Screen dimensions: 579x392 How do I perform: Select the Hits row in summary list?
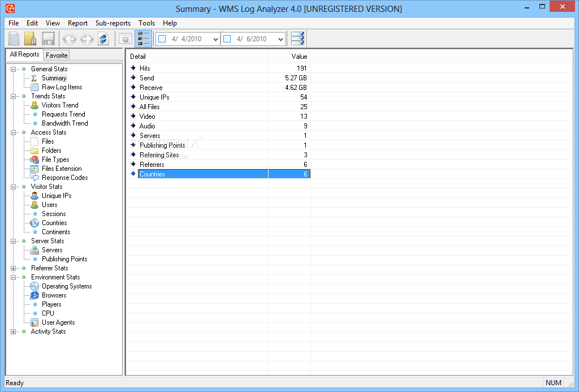pos(219,68)
